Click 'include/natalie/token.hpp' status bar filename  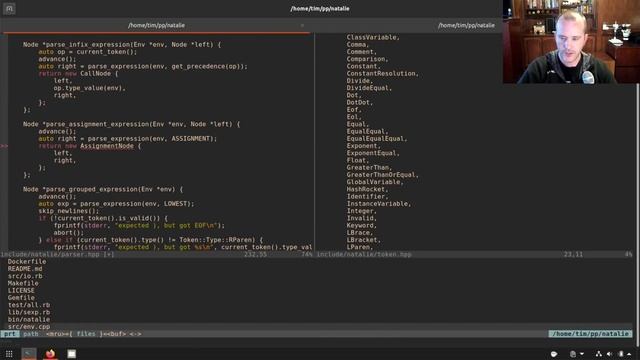click(x=364, y=254)
